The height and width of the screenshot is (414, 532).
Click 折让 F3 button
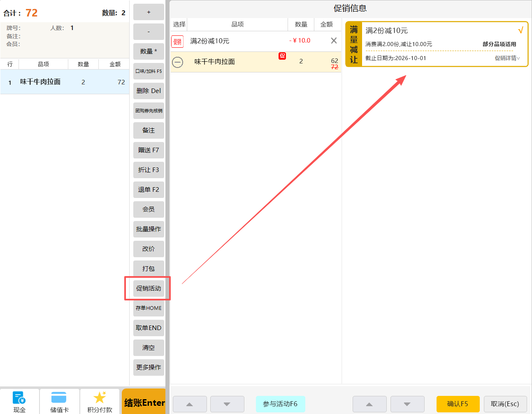[149, 170]
